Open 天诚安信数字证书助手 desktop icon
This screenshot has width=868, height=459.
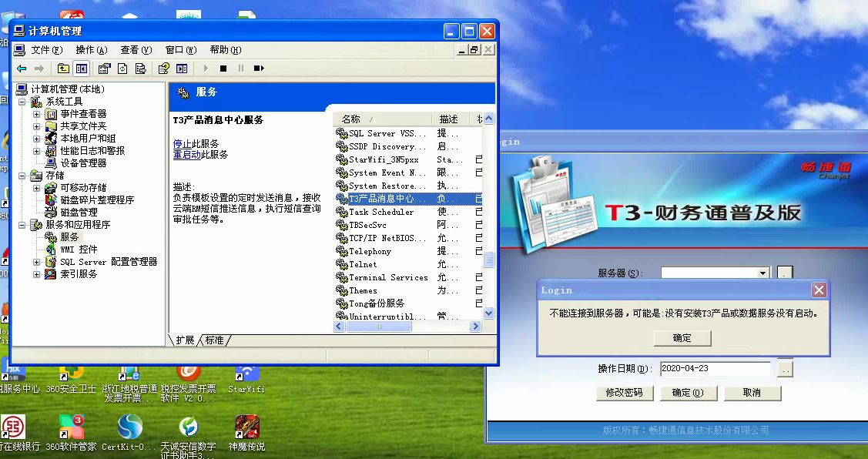pos(188,437)
